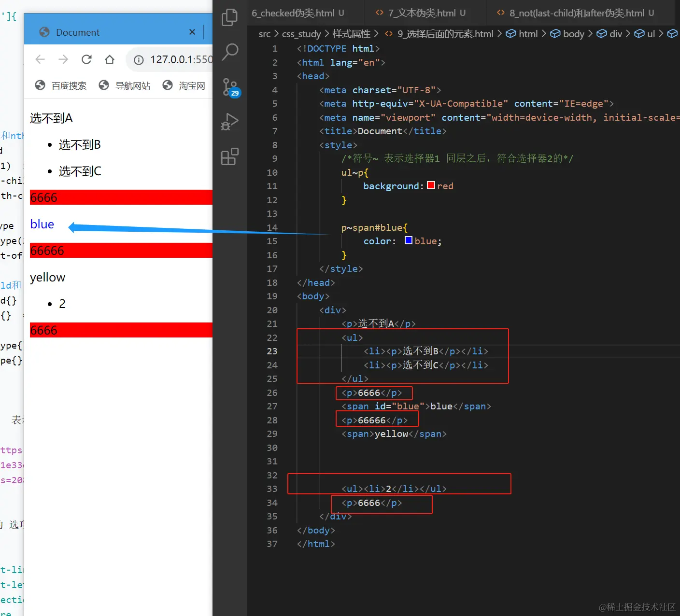Viewport: 680px width, 616px height.
Task: Click the CSS comment on line 9
Action: [457, 158]
